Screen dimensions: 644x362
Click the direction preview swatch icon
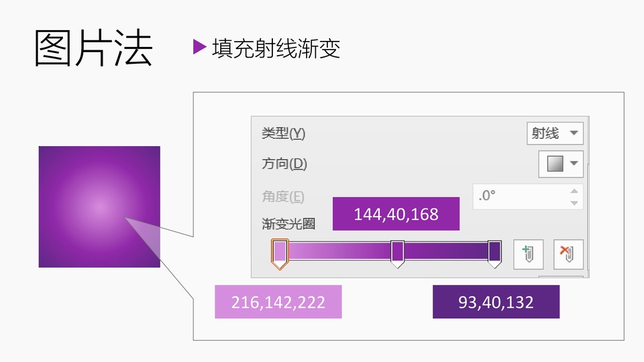point(555,164)
